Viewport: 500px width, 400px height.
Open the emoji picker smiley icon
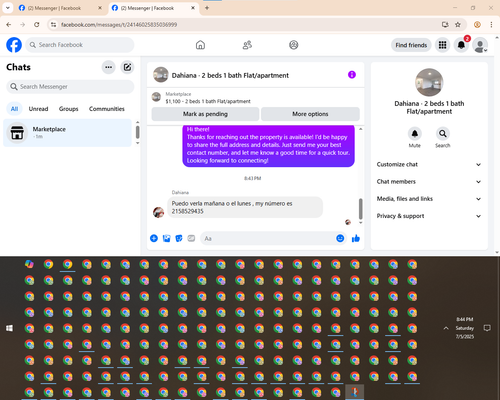click(340, 238)
